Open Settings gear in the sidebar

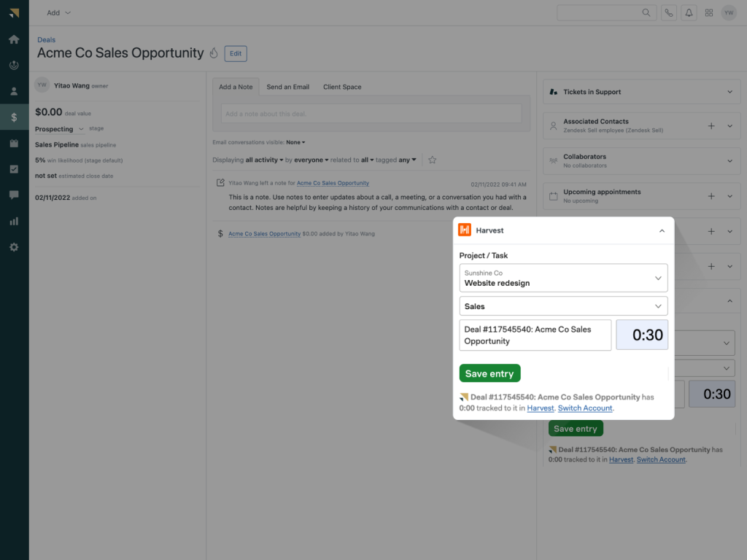coord(14,247)
